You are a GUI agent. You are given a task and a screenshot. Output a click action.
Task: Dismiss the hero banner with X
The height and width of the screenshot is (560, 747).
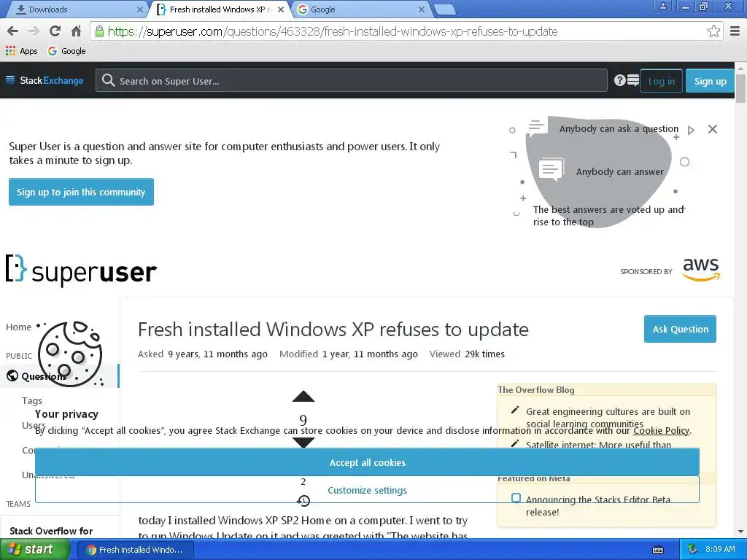[x=712, y=129]
